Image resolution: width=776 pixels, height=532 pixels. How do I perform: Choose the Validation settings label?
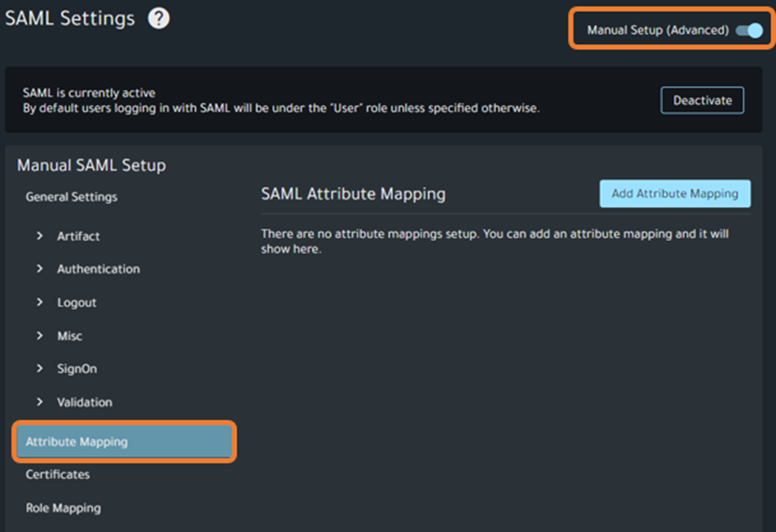coord(85,402)
